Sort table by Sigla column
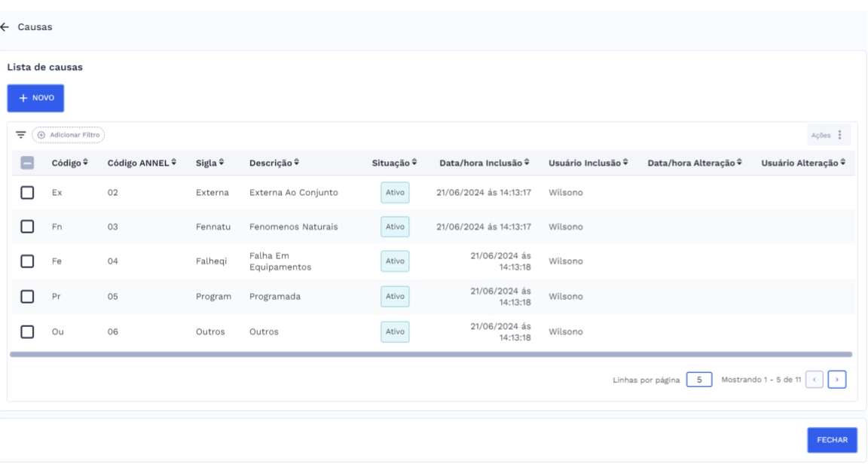 click(222, 163)
